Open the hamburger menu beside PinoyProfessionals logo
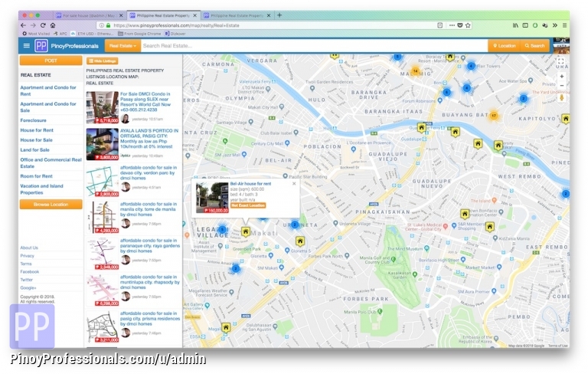 (26, 46)
